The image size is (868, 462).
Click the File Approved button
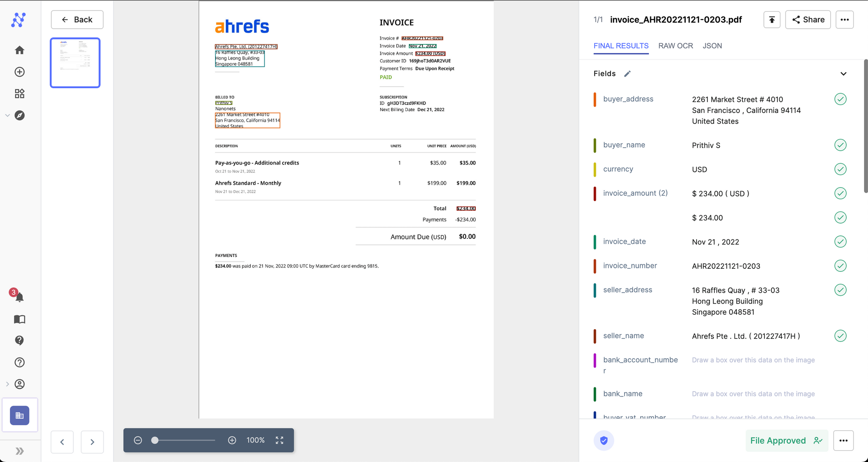point(787,440)
